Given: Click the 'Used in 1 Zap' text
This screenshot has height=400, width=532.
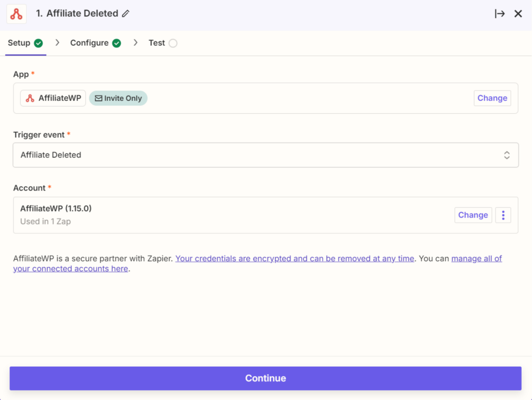Looking at the screenshot, I should [46, 221].
